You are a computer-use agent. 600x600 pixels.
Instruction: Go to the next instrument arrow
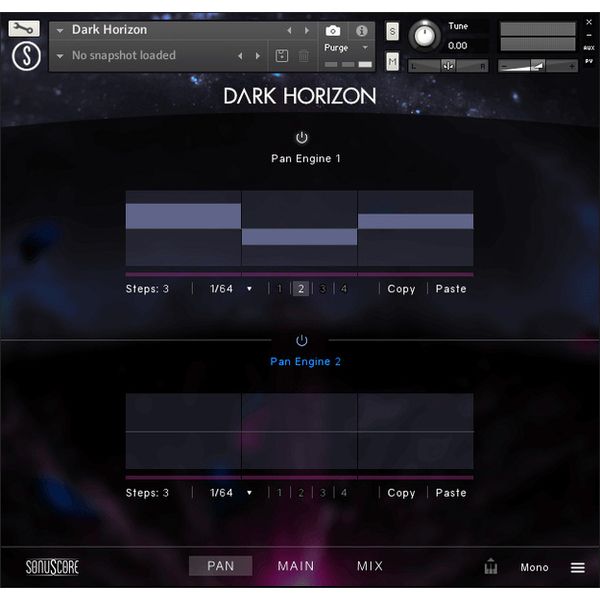coord(307,30)
